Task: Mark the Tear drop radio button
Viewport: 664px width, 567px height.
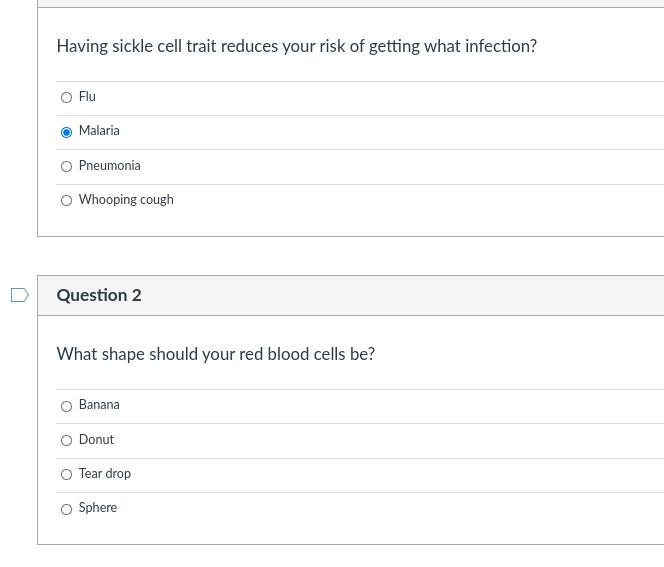Action: pyautogui.click(x=67, y=475)
